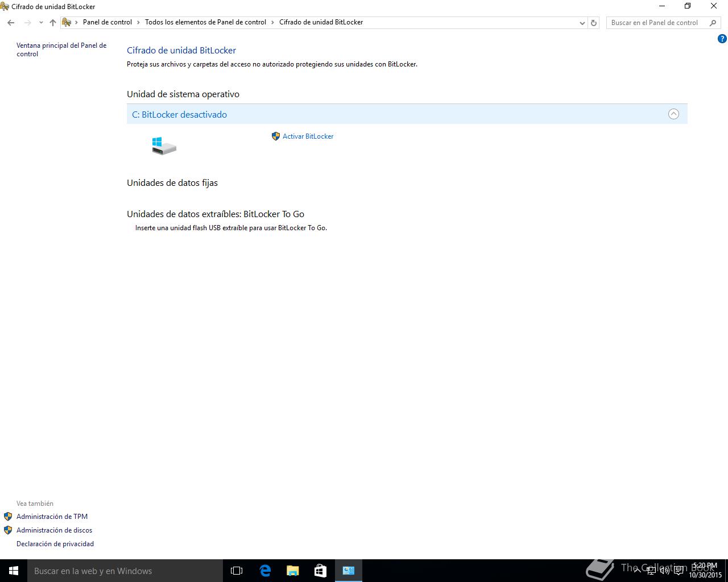Open 'Panel de control' breadcrumb
Viewport: 728px width, 582px height.
107,22
